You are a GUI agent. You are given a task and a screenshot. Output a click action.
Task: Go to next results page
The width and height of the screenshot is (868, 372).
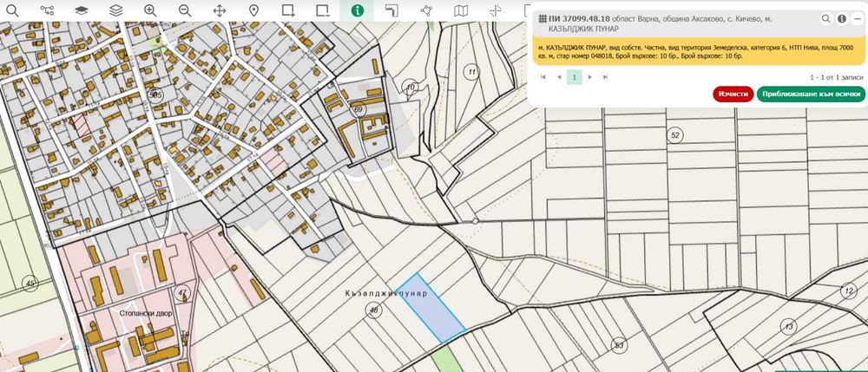tap(590, 77)
